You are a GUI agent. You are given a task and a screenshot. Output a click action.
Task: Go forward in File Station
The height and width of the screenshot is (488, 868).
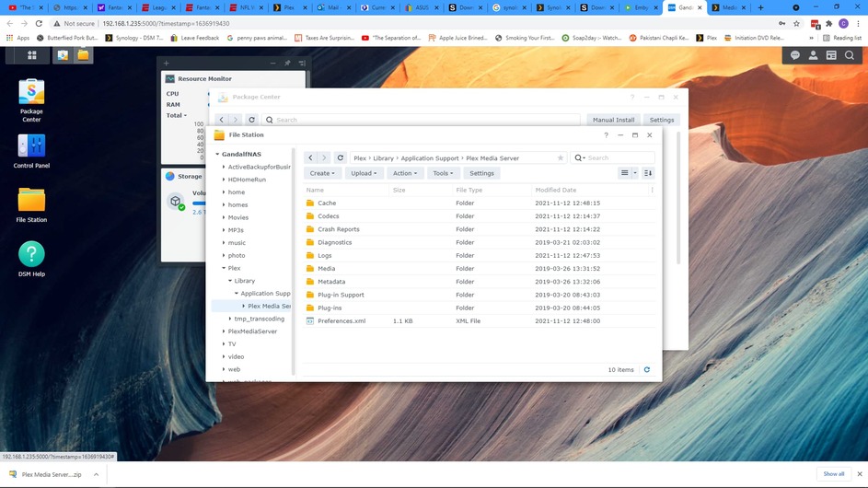[324, 157]
